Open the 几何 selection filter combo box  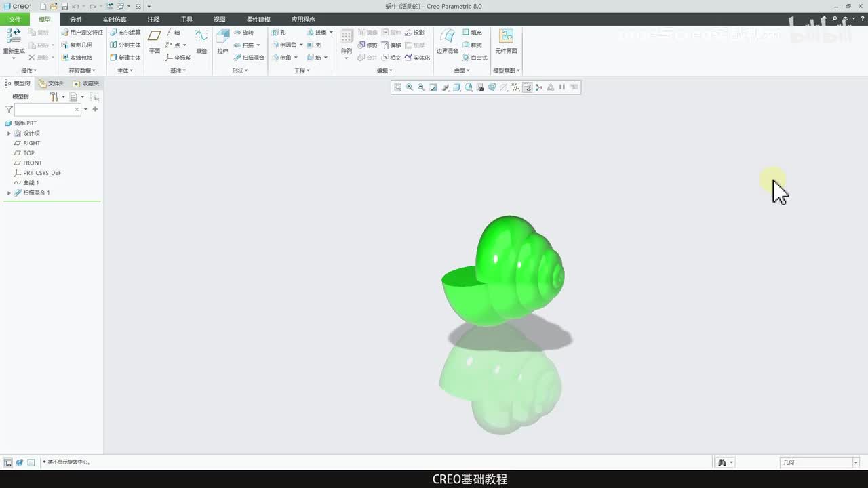coord(819,462)
